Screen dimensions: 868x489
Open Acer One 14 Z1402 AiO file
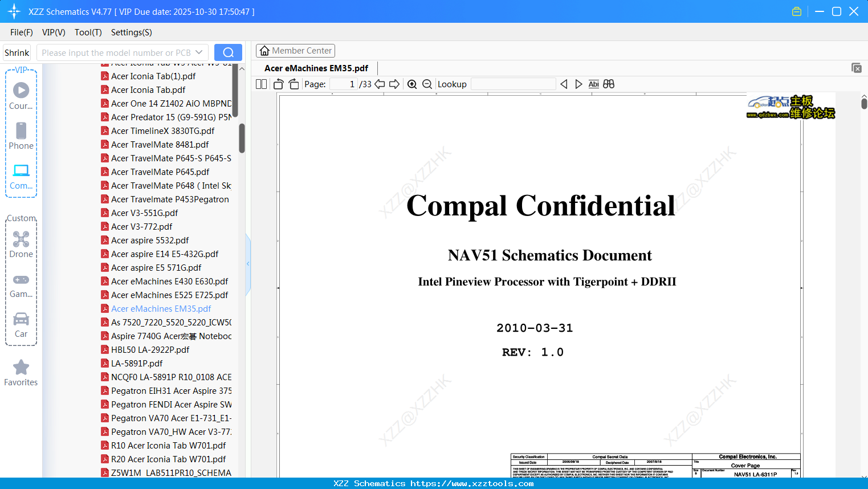(166, 103)
